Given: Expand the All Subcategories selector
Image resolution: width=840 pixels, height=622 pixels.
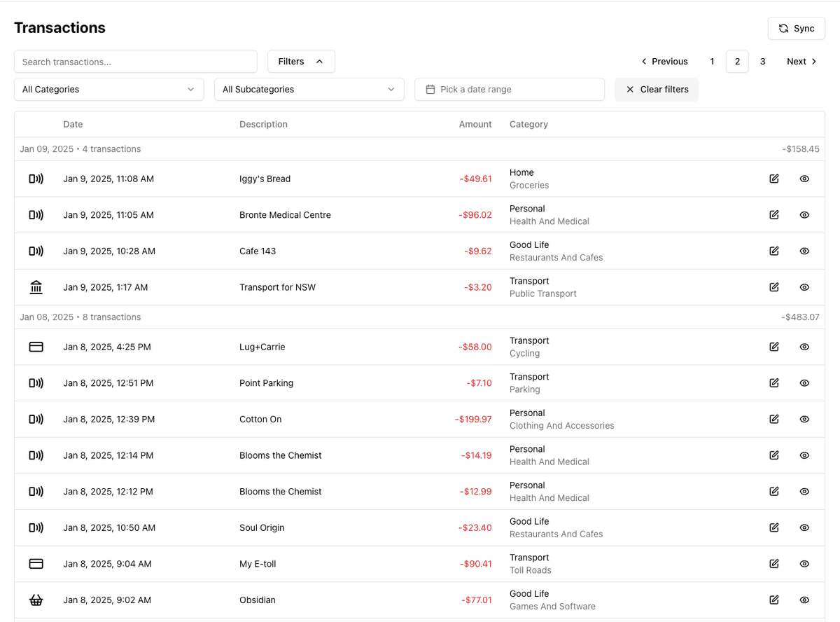Looking at the screenshot, I should 309,89.
